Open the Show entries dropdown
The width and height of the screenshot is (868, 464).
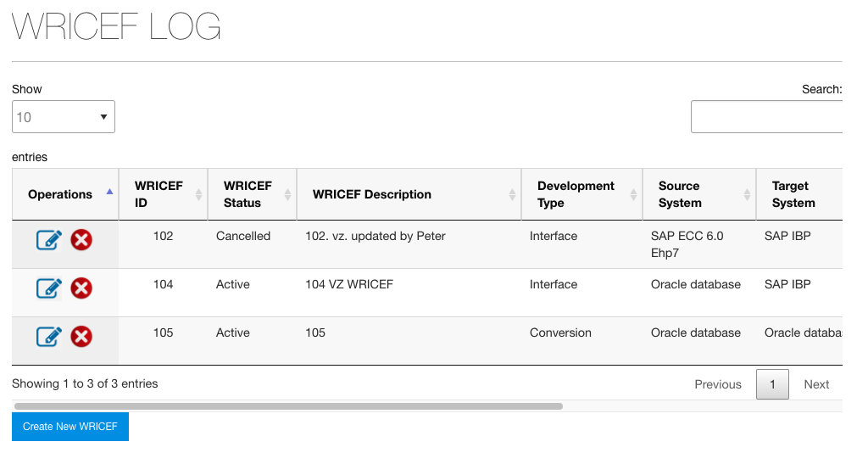pos(64,117)
